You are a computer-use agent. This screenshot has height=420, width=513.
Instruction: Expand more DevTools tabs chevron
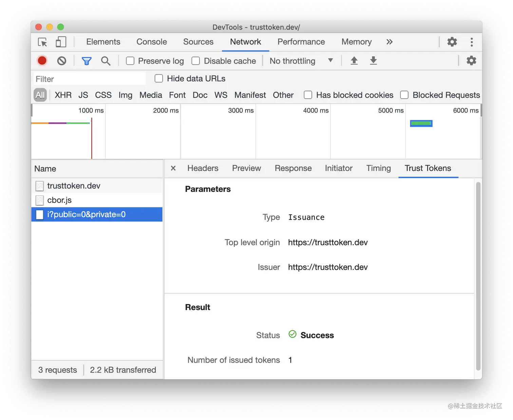click(389, 42)
